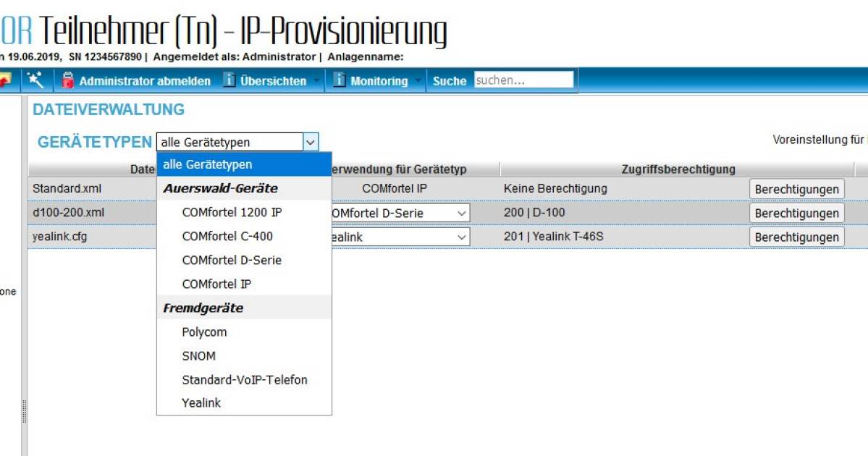This screenshot has width=868, height=456.
Task: Open device type dropdown for d100-200.xml
Action: [463, 213]
